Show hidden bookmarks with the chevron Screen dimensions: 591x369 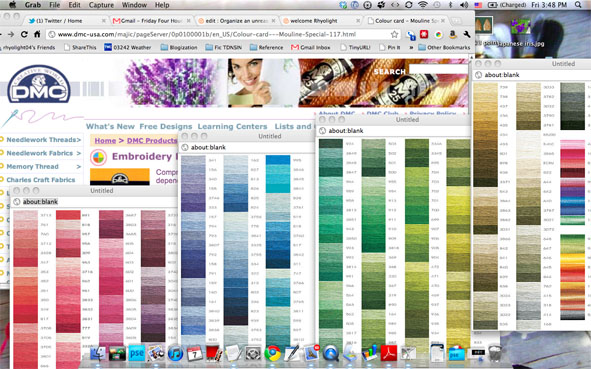click(x=411, y=47)
